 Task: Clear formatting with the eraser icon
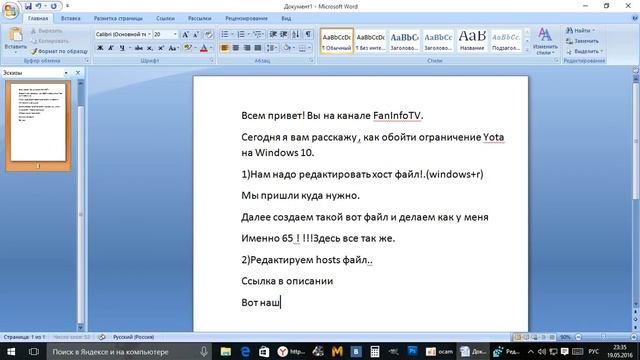point(208,35)
